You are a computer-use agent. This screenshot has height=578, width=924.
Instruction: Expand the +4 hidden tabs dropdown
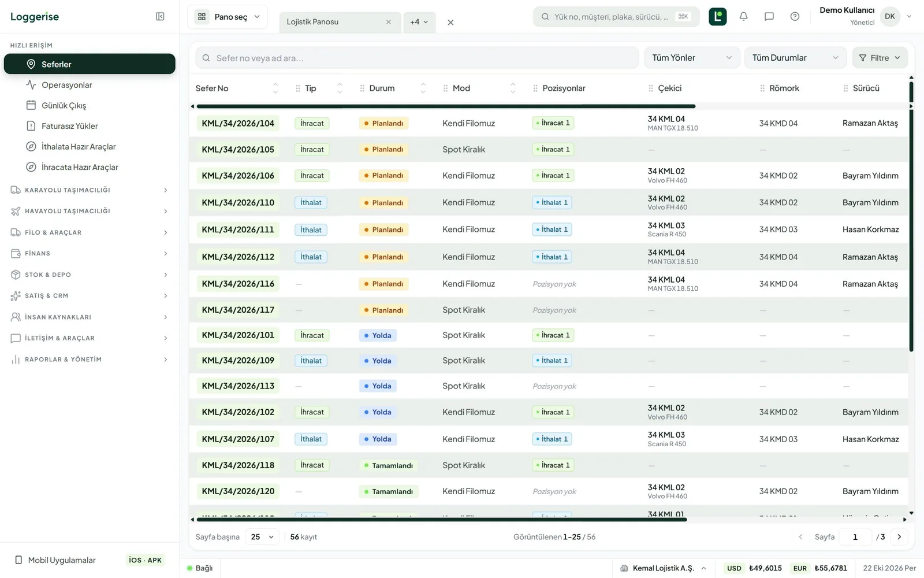pyautogui.click(x=419, y=22)
